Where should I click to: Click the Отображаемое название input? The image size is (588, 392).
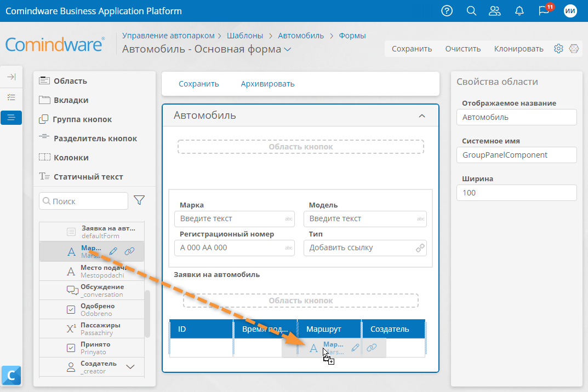[x=516, y=117]
